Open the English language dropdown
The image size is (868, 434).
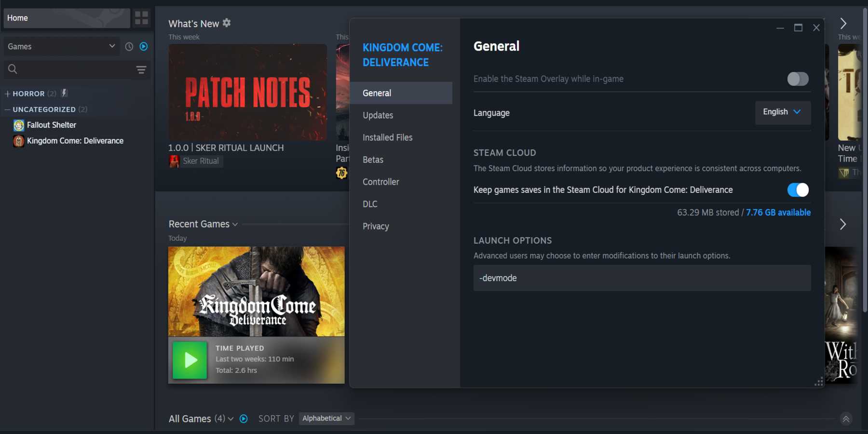783,112
